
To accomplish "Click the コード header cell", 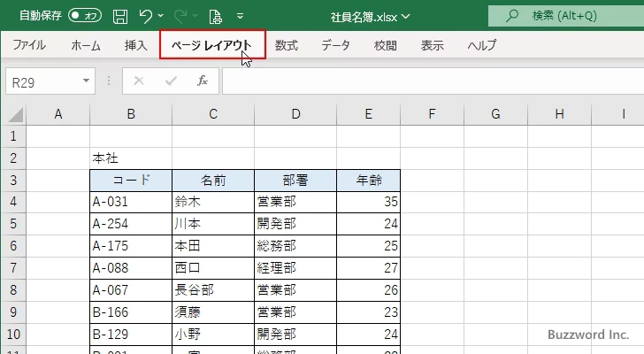I will 131,180.
